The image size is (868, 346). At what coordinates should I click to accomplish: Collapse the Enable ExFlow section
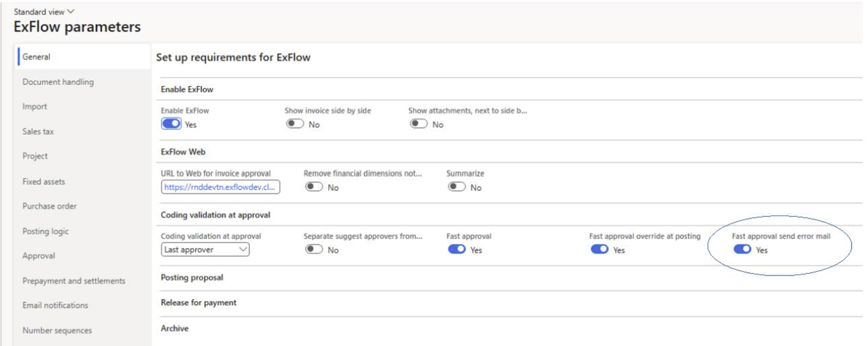point(187,90)
